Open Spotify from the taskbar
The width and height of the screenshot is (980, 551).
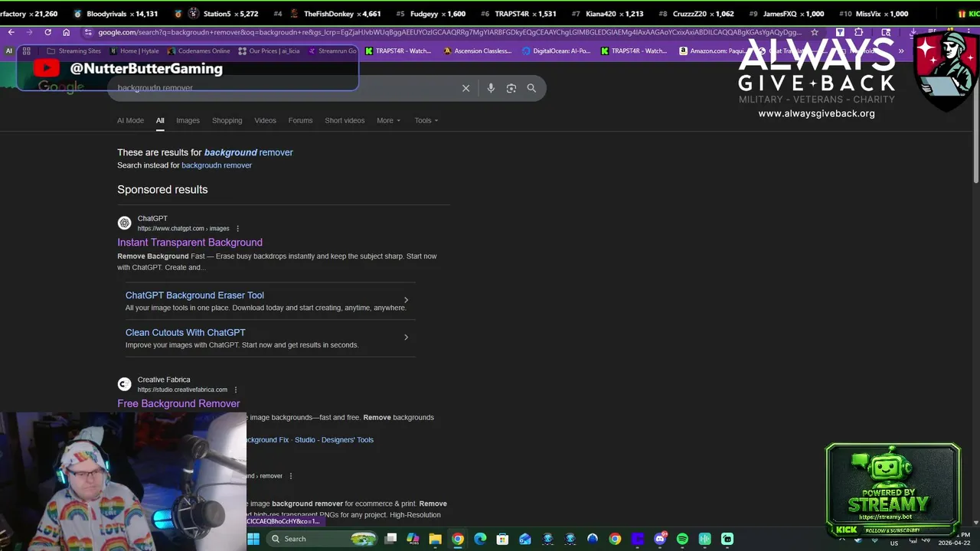682,539
